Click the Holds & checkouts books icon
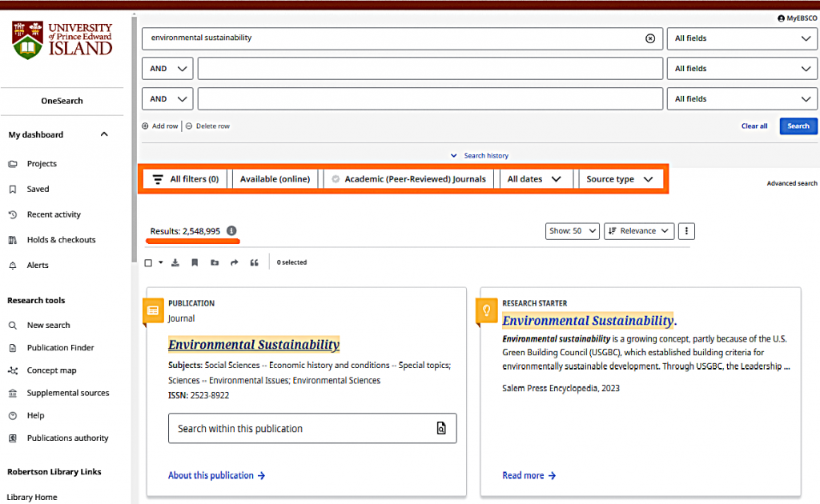Image resolution: width=820 pixels, height=504 pixels. tap(13, 240)
